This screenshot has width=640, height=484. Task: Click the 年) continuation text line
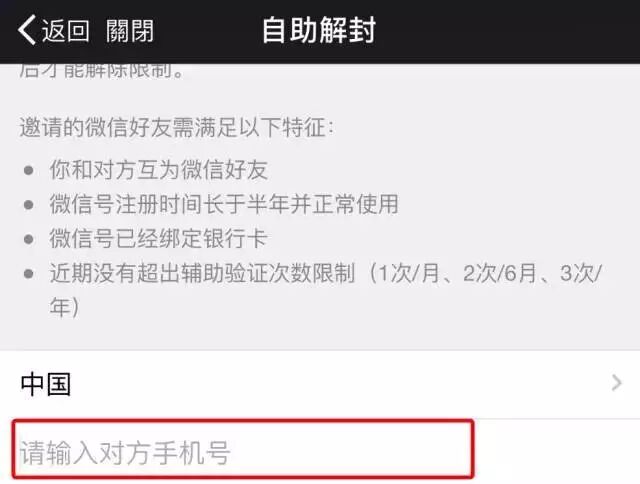(64, 307)
